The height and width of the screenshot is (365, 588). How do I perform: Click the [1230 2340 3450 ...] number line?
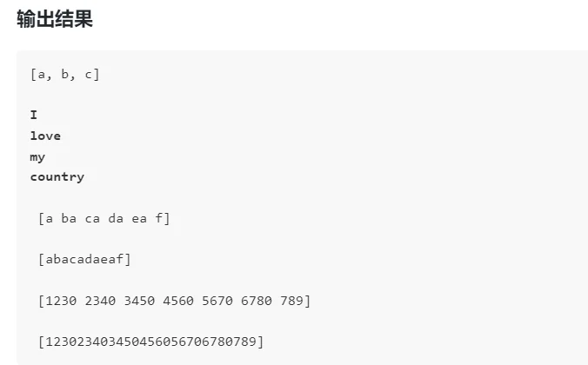tap(174, 301)
